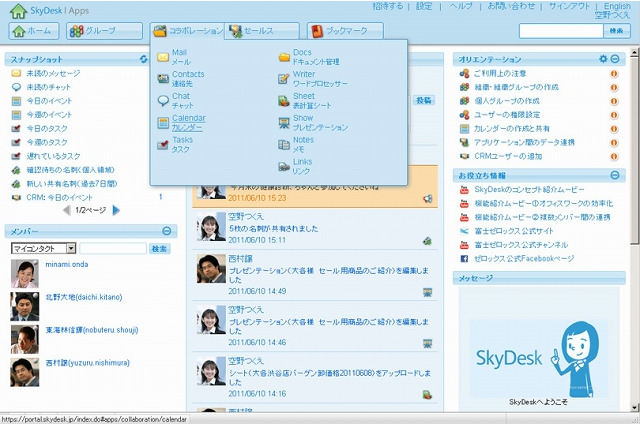Viewport: 640px width, 426px height.
Task: Click sheet icon on 14:16 post
Action: point(427,395)
